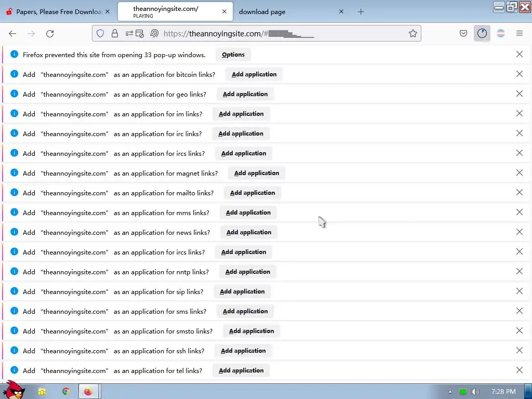Dismiss the im links notification
Viewport: 532px width, 399px height.
coord(519,113)
